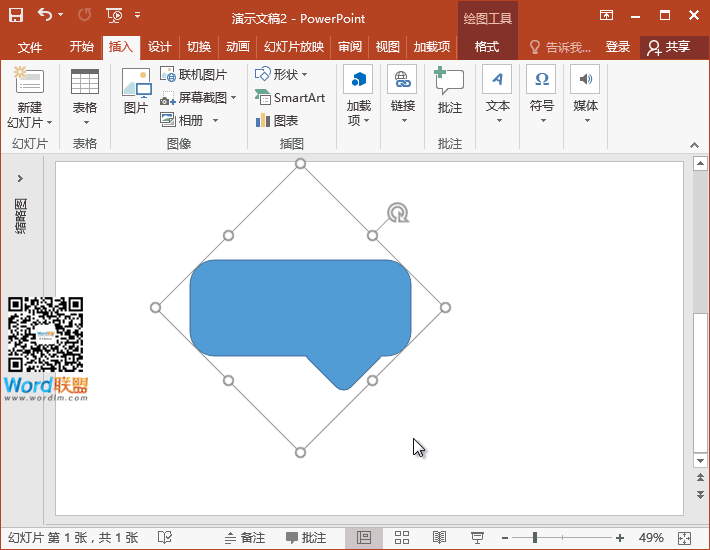Expand the 缩略图 thumbnail pane

(x=20, y=178)
